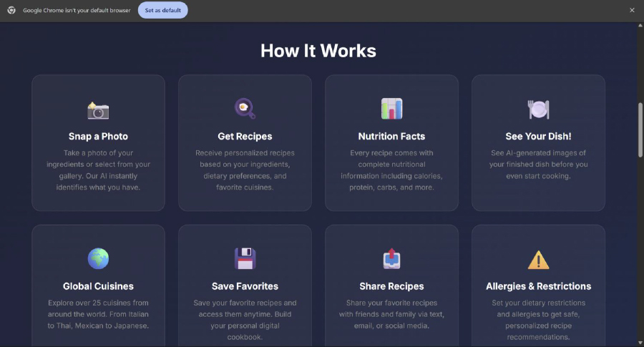Click the floppy disk Save Favorites icon

[x=245, y=258]
